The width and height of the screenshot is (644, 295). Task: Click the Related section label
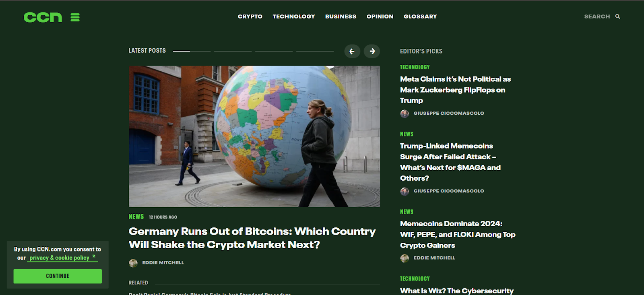pos(138,283)
